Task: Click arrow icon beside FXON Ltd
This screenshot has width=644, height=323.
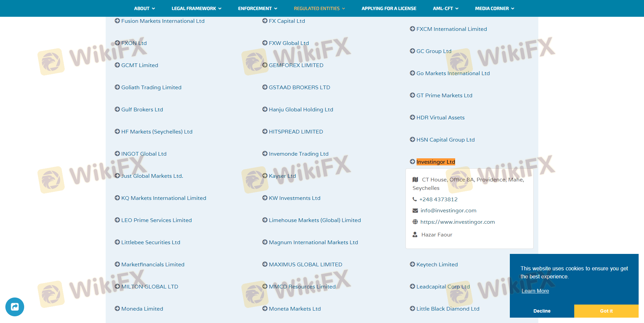Action: 117,43
